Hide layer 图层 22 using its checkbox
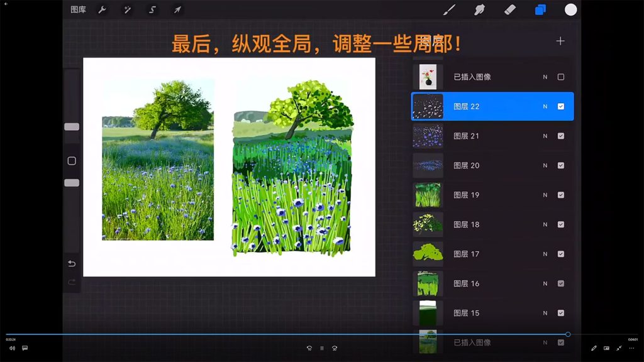 pyautogui.click(x=561, y=107)
